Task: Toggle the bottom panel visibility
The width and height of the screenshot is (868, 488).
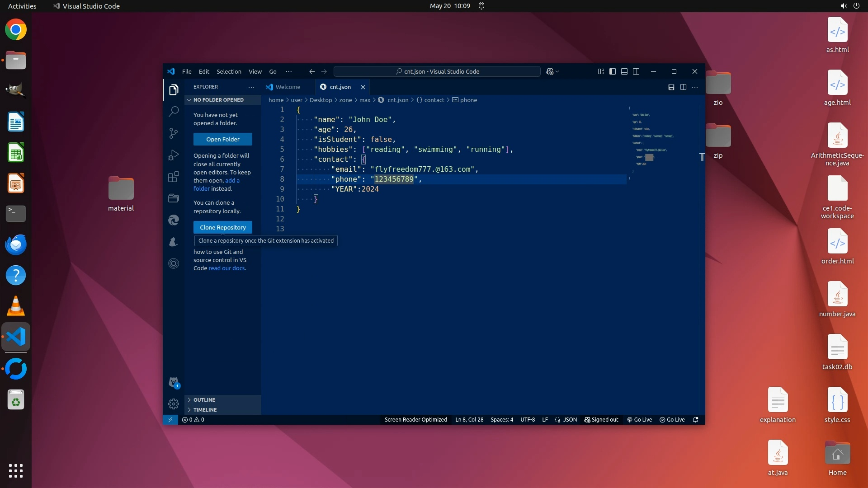Action: [x=624, y=71]
